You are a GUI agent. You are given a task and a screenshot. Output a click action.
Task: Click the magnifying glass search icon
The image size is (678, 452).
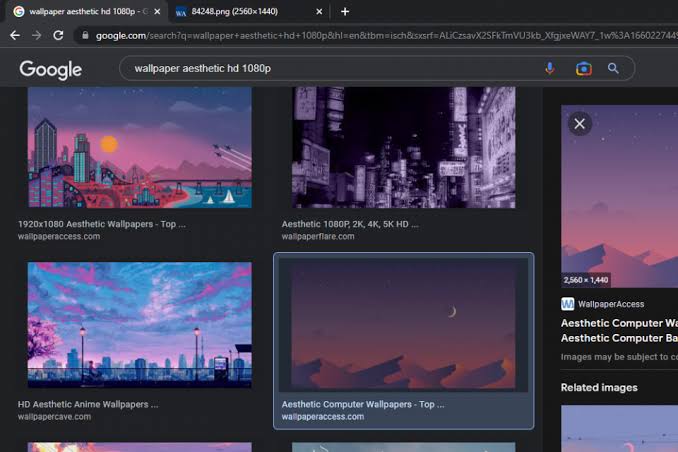(x=613, y=68)
